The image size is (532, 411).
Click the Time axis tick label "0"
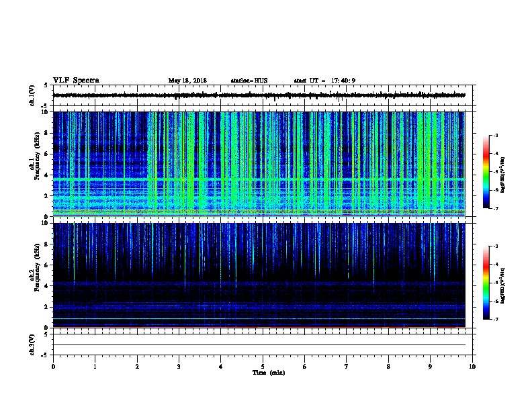(x=53, y=367)
